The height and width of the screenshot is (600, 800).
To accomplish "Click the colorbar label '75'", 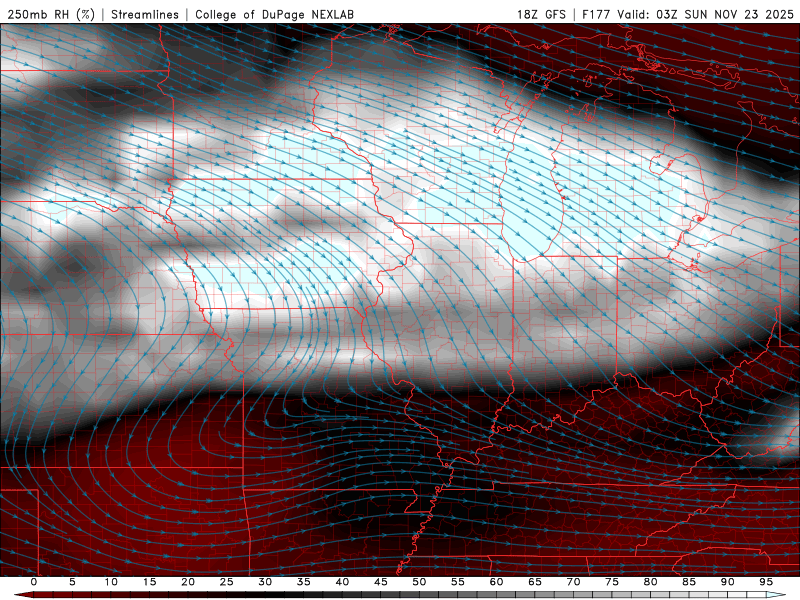I will point(612,582).
